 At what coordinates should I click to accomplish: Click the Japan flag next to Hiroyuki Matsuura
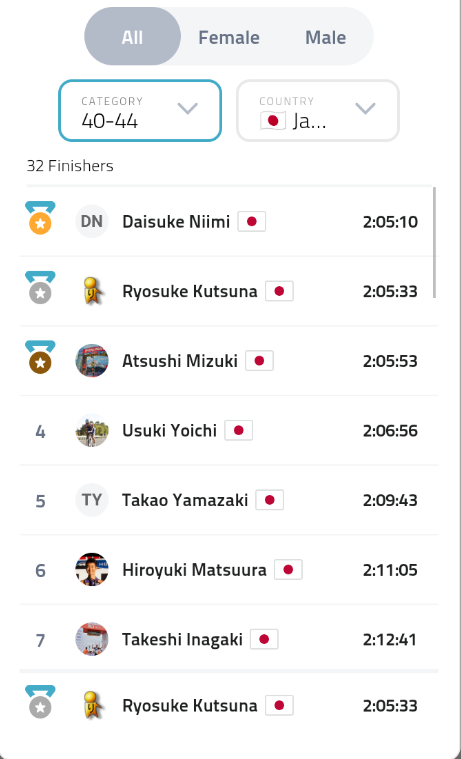(x=288, y=570)
